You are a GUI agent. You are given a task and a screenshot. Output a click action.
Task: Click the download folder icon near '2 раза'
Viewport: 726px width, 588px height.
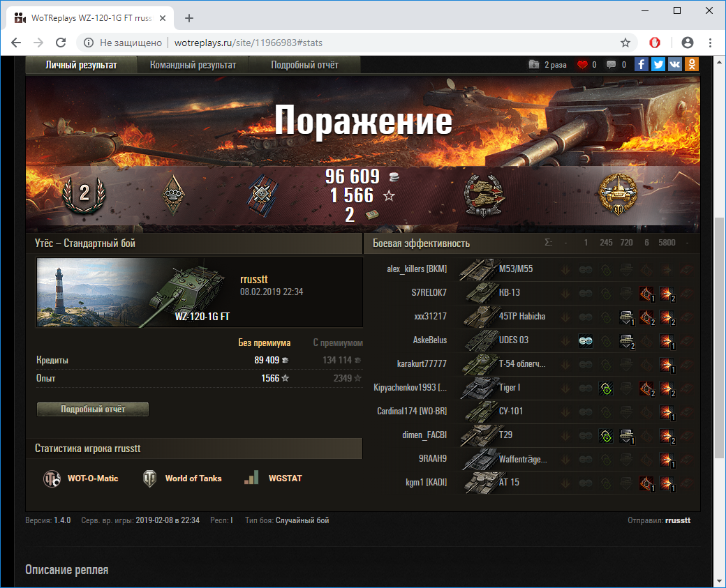click(x=534, y=64)
